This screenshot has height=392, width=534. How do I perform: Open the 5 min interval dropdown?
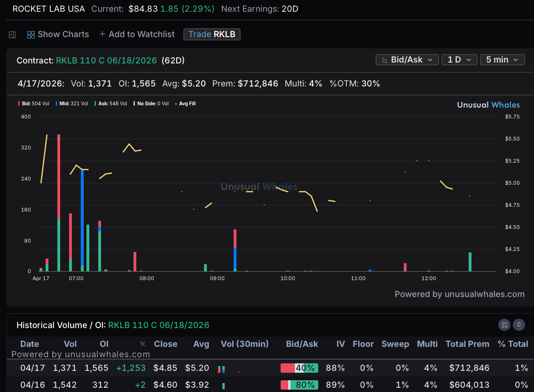tap(503, 60)
